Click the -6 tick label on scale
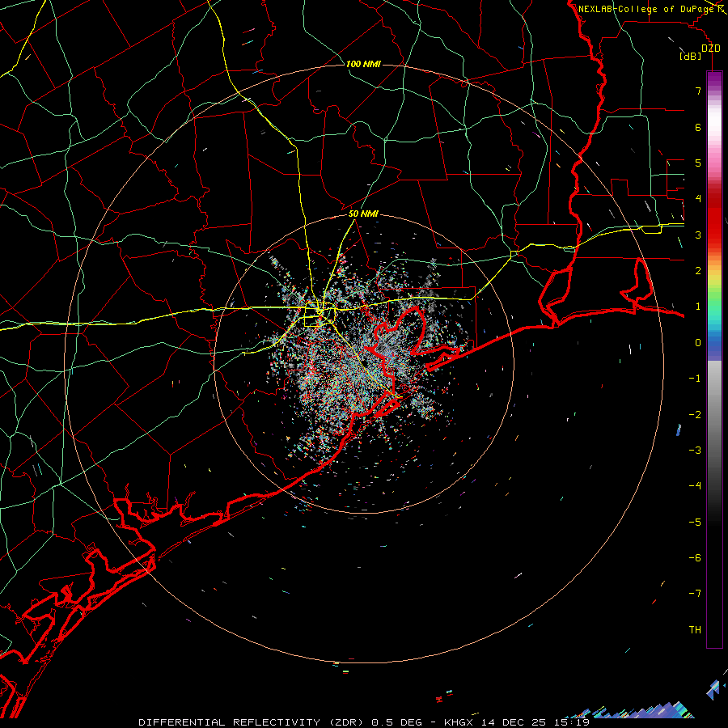Screen dimensions: 728x728 [695, 558]
